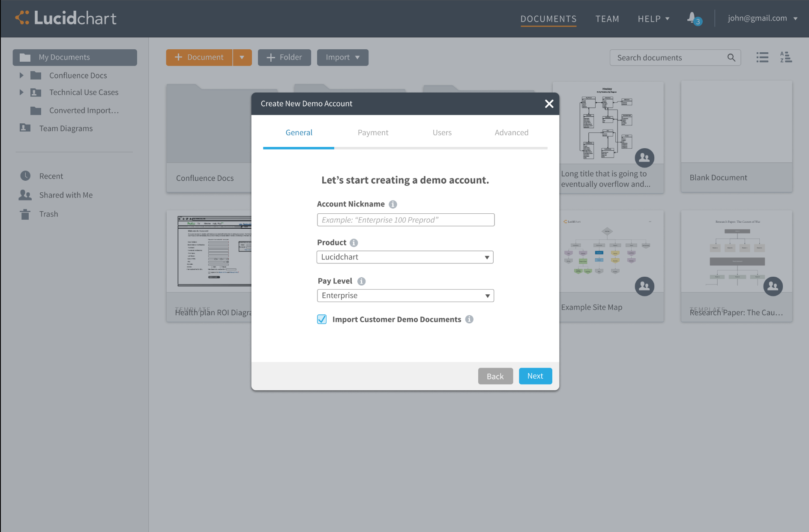809x532 pixels.
Task: Switch to list view icon
Action: pos(762,57)
